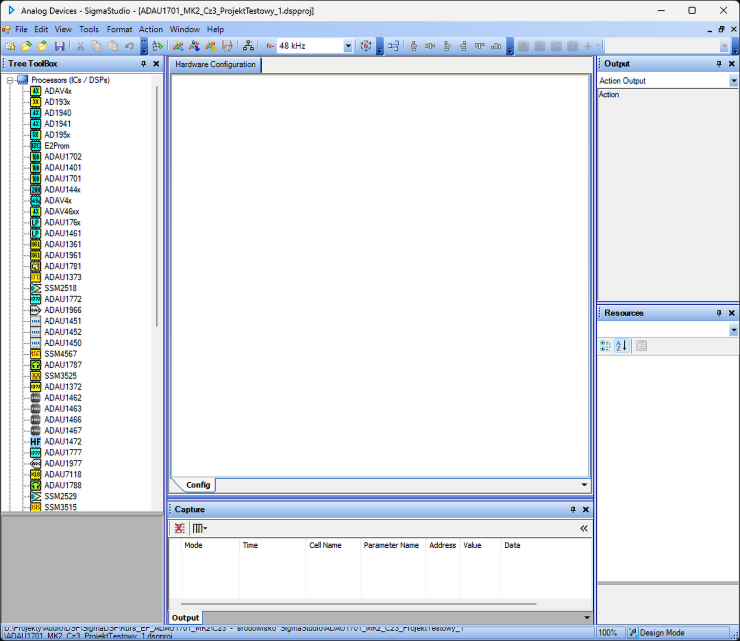Image resolution: width=740 pixels, height=641 pixels.
Task: Select the ADAU1701 processor icon in toolbox
Action: pos(35,178)
